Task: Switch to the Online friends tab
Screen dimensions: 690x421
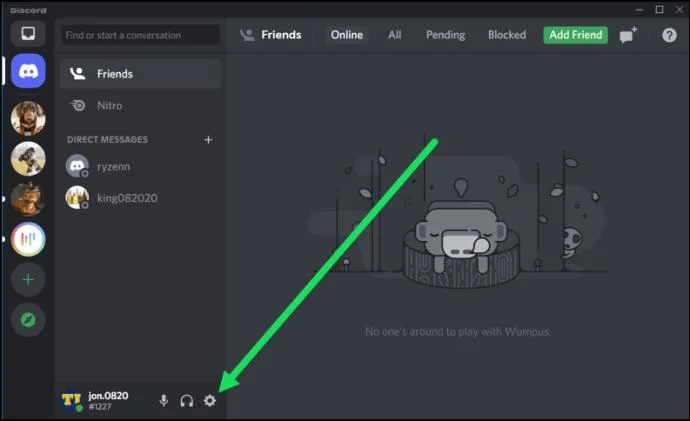Action: [347, 35]
